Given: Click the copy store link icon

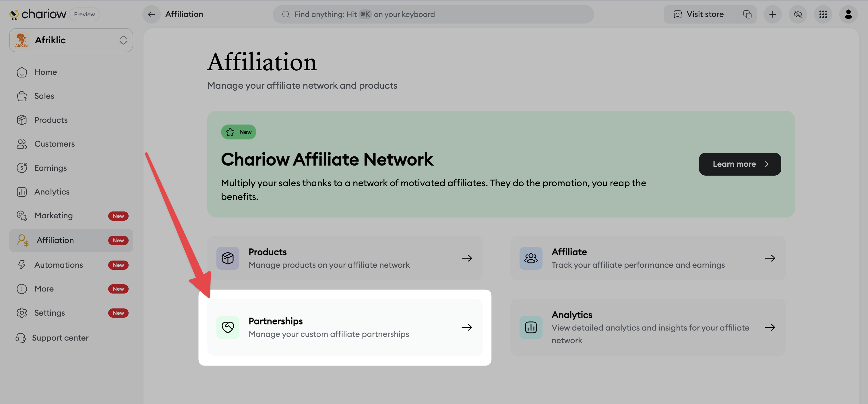Looking at the screenshot, I should tap(747, 14).
